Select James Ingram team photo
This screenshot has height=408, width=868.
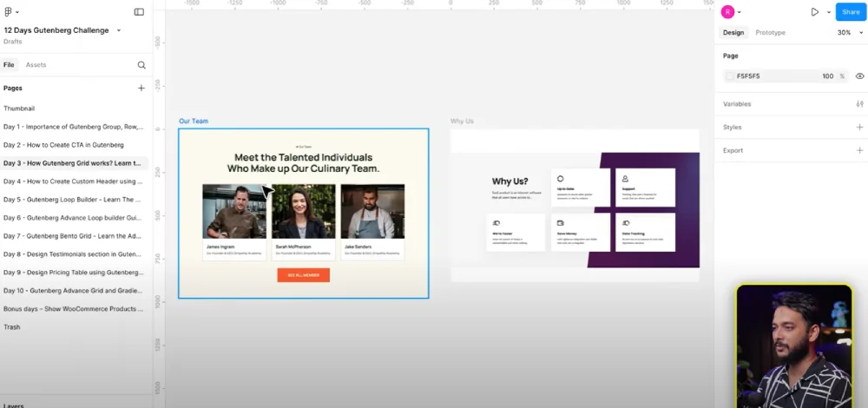[x=234, y=212]
